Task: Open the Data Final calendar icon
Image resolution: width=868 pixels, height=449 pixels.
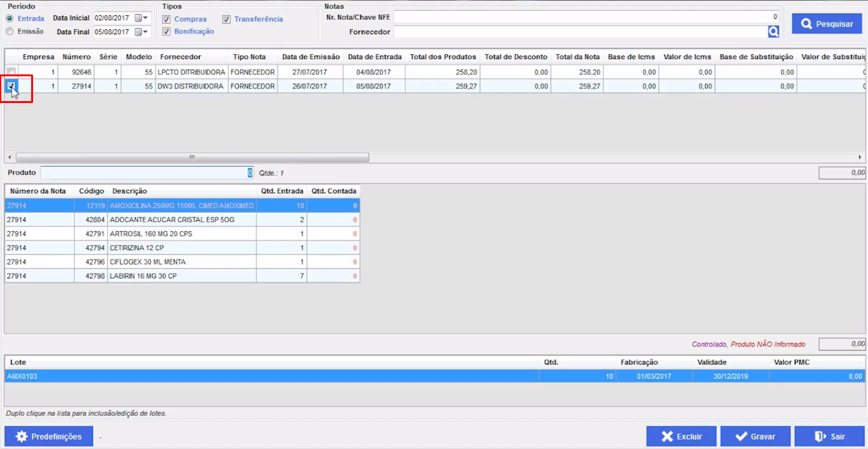Action: pos(139,32)
